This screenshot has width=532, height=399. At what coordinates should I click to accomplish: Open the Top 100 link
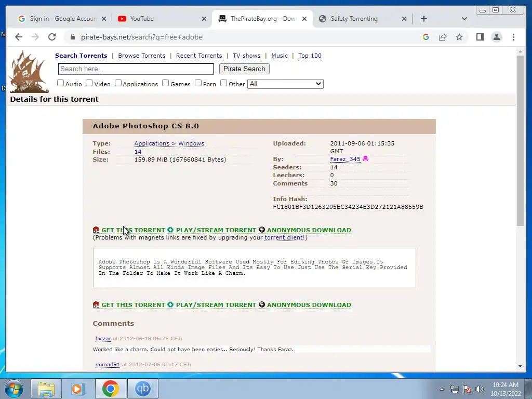pyautogui.click(x=310, y=56)
